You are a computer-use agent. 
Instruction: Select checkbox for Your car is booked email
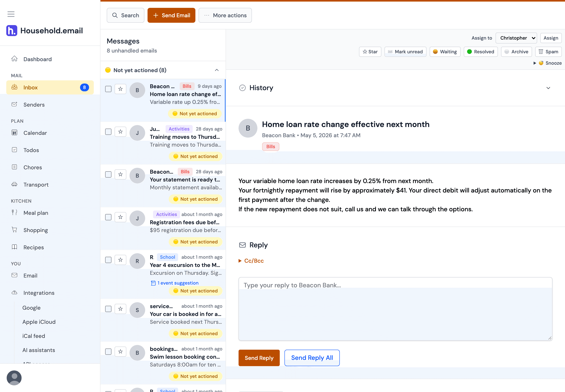(108, 309)
